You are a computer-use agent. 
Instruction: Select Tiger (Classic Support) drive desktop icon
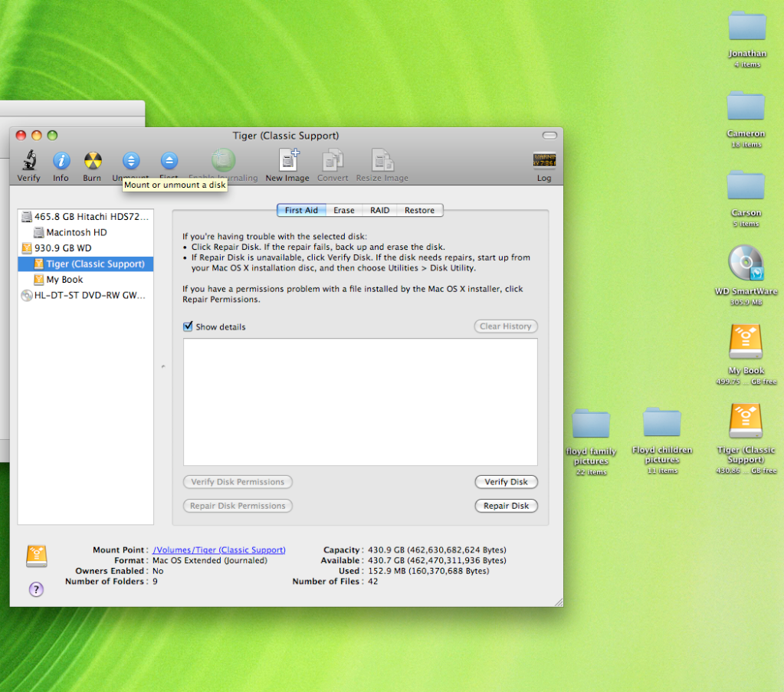tap(746, 421)
